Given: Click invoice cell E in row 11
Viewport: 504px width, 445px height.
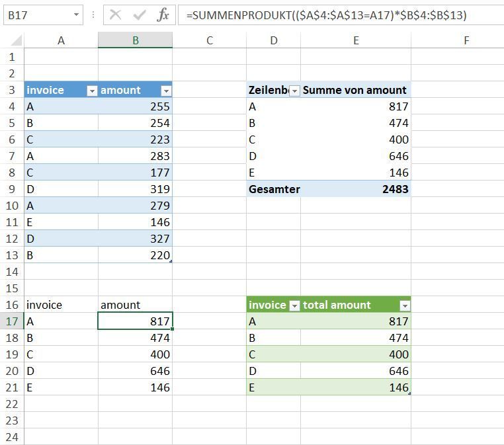Looking at the screenshot, I should pyautogui.click(x=61, y=222).
